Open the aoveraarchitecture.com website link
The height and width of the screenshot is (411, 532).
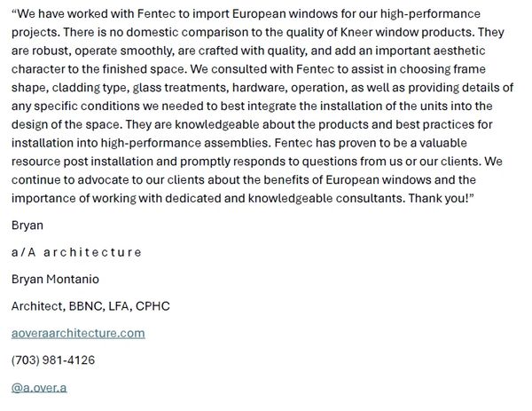point(78,333)
